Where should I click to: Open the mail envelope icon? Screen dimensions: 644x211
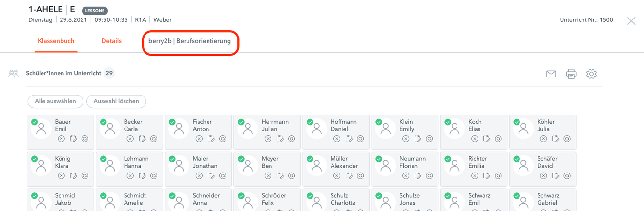coord(551,74)
